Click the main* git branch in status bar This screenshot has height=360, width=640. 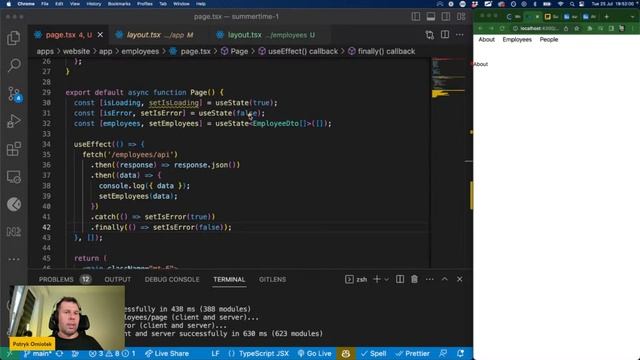click(38, 353)
